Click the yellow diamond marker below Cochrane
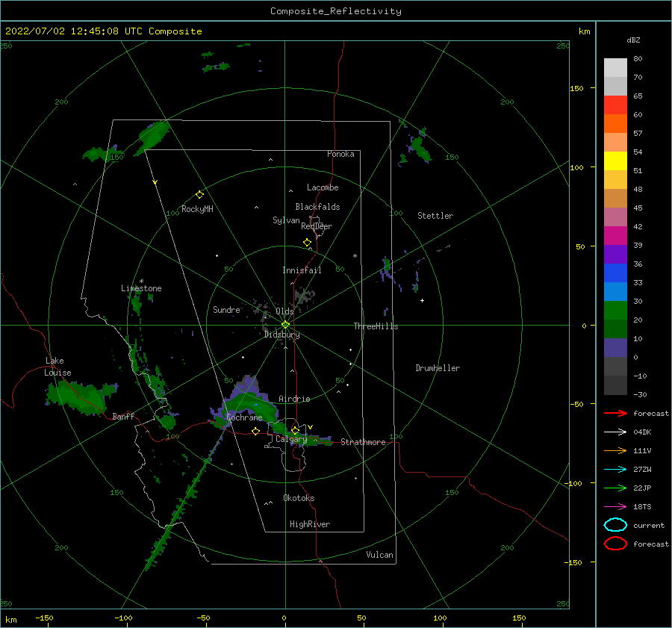This screenshot has height=628, width=672. [x=256, y=431]
